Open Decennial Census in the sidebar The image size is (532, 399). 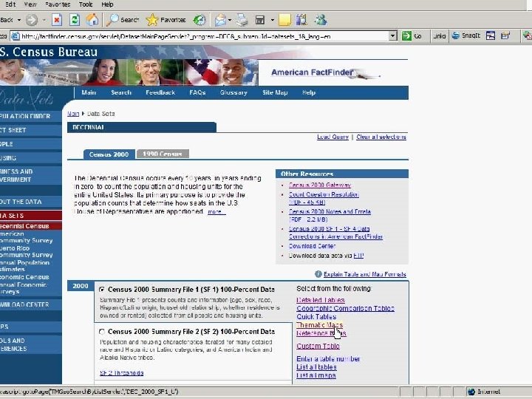24,226
